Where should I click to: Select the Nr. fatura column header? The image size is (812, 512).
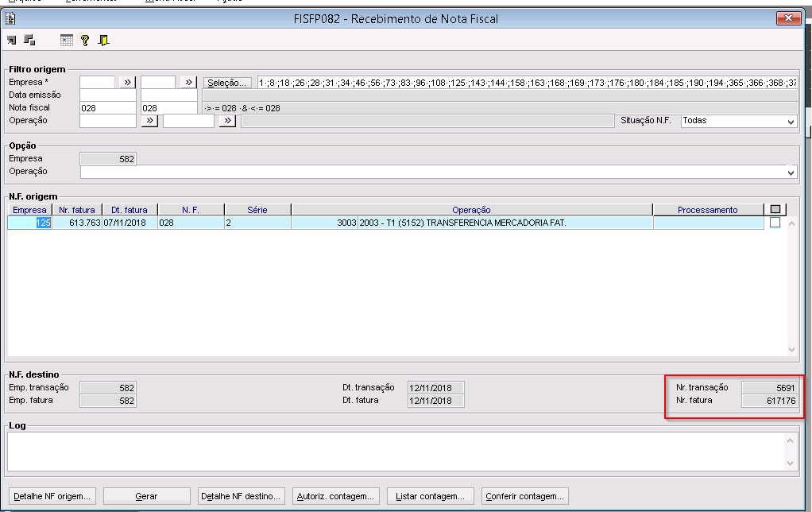pos(77,210)
